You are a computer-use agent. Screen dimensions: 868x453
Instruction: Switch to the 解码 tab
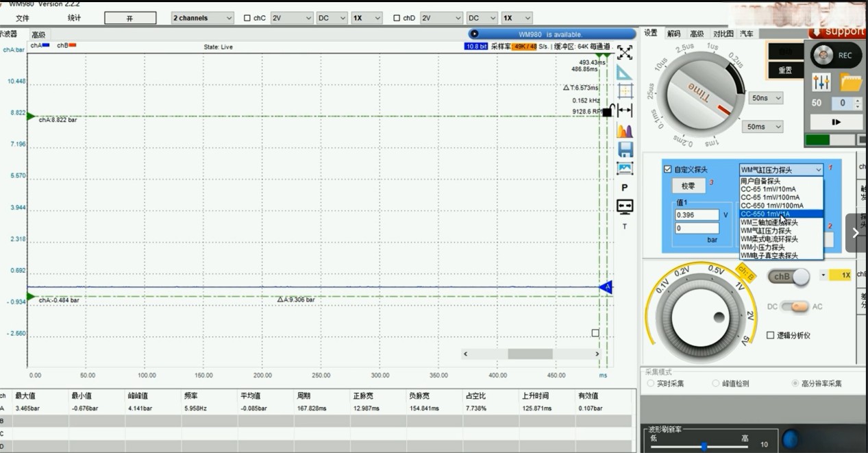click(x=673, y=34)
